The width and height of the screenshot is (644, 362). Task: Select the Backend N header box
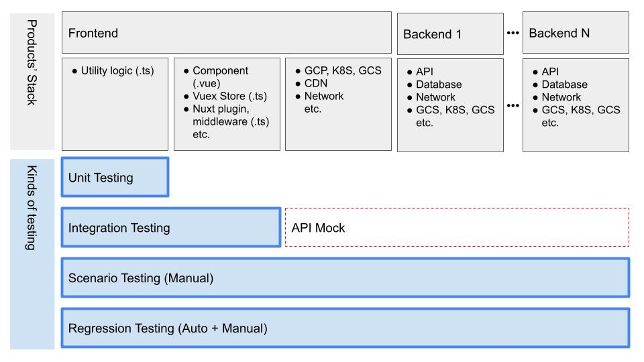point(576,32)
